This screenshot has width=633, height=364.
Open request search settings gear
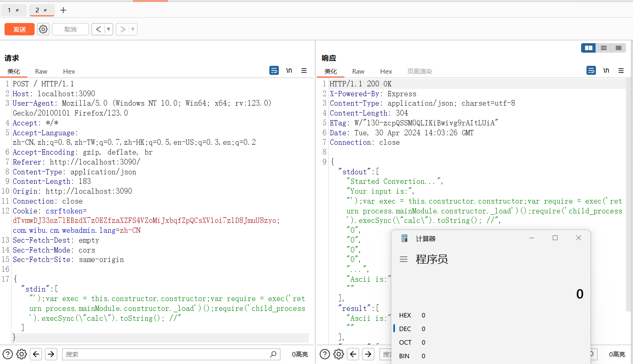[21, 354]
